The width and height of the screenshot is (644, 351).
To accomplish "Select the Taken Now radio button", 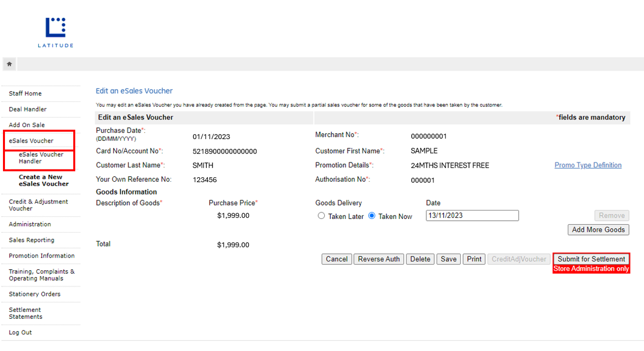I will coord(372,216).
